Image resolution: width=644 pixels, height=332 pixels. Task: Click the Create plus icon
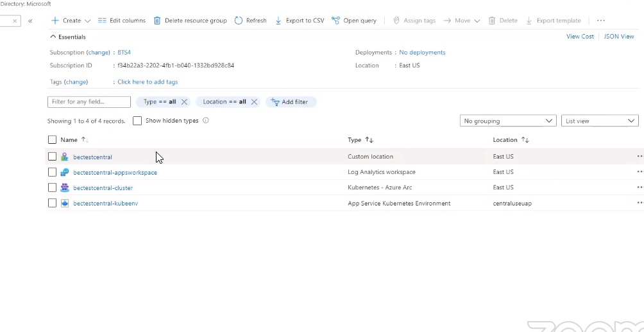pos(55,20)
